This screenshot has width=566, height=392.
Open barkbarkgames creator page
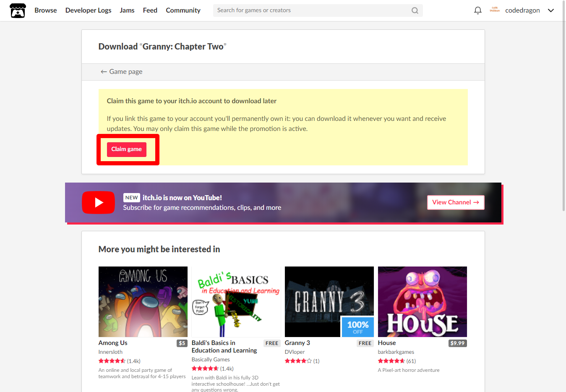tap(396, 352)
